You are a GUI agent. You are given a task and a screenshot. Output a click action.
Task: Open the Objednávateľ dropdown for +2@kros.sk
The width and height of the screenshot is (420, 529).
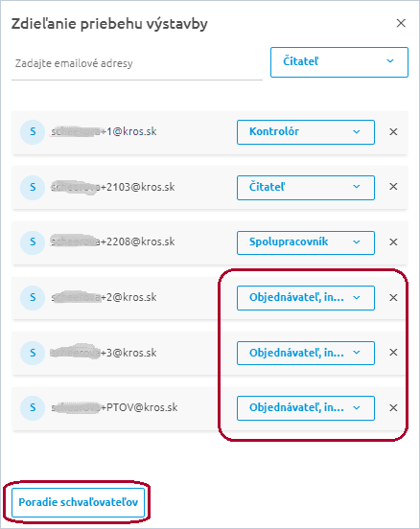[306, 298]
